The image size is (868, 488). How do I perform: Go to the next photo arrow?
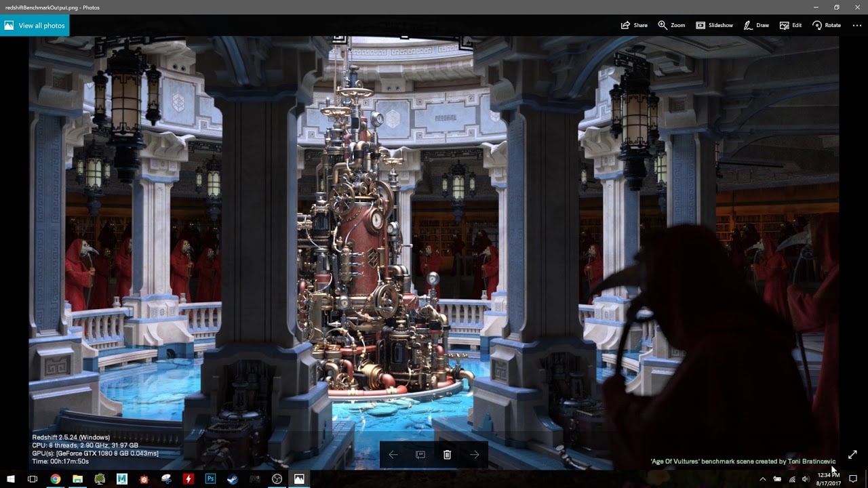coord(475,455)
